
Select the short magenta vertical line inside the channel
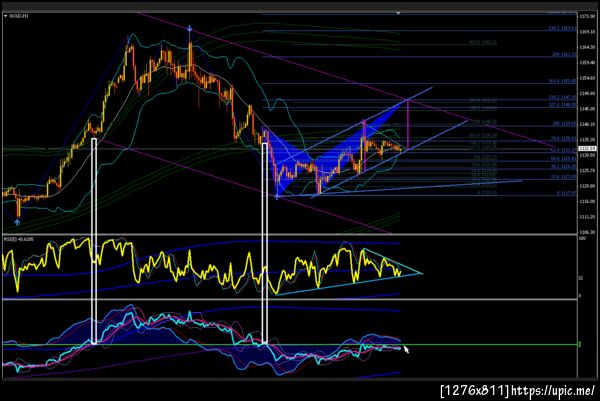tap(364, 145)
